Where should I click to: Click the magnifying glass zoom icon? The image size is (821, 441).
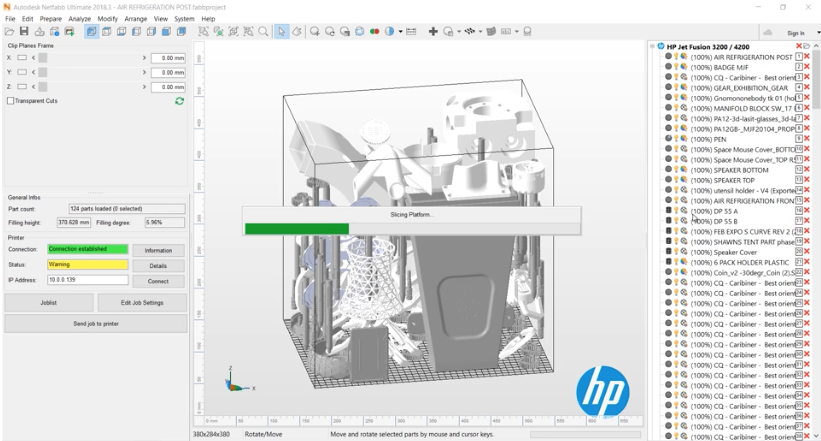pyautogui.click(x=263, y=32)
